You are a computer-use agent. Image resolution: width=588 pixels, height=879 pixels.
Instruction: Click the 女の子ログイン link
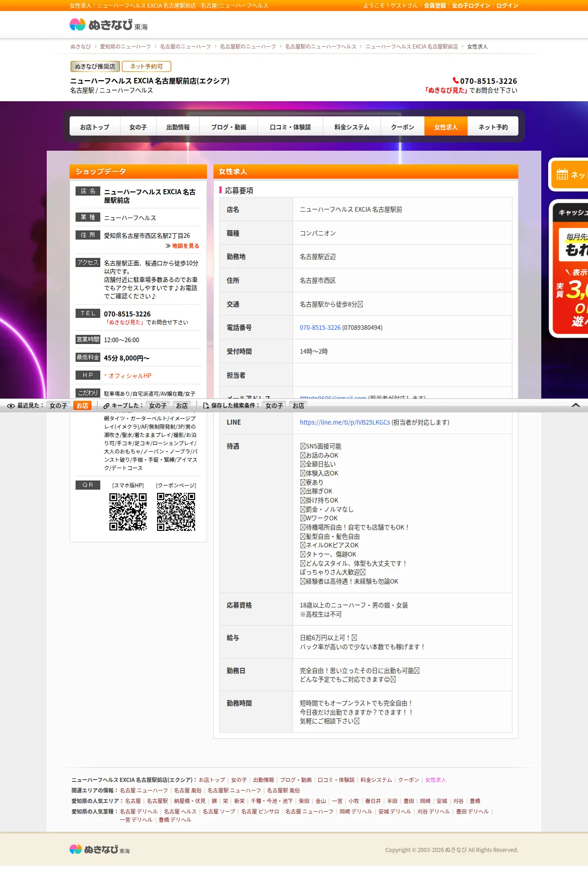pos(471,5)
